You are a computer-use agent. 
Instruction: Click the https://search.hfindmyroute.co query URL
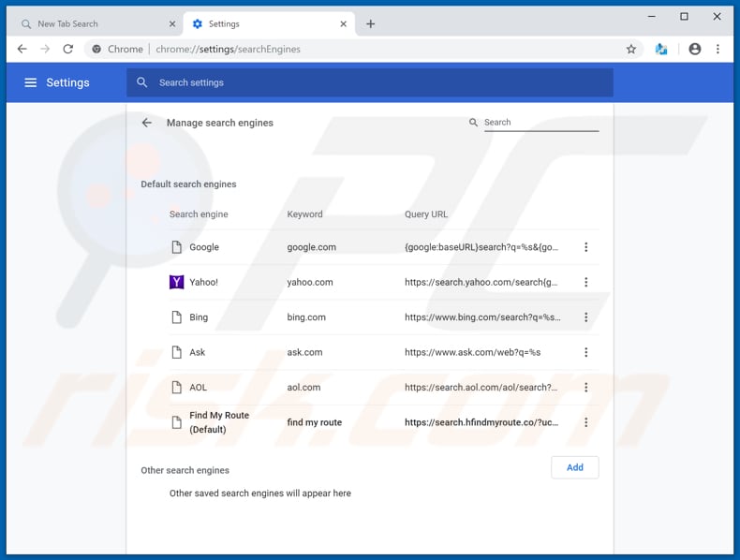click(481, 422)
